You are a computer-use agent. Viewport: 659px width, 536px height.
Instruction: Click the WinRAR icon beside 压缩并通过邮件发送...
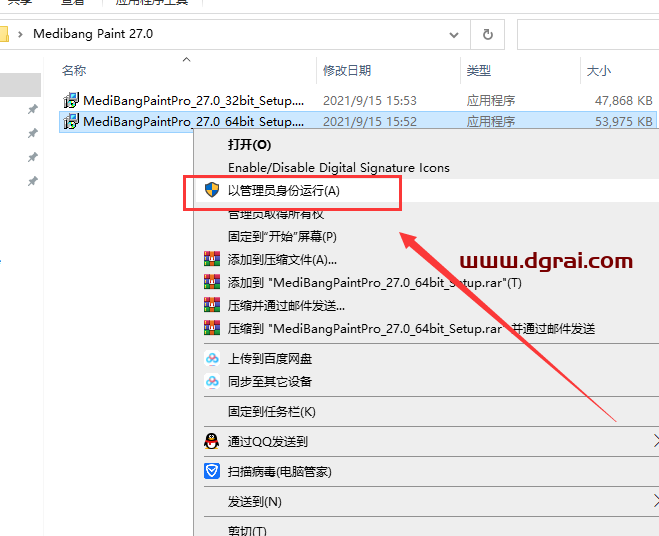pos(212,305)
